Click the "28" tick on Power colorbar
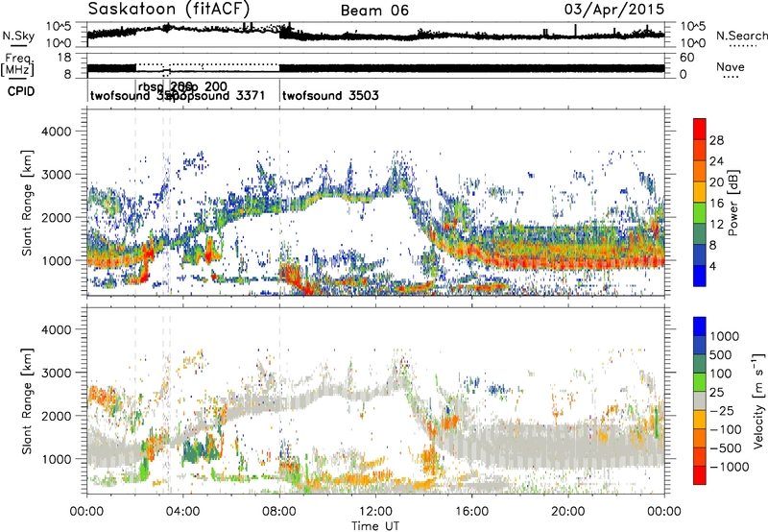The image size is (768, 532). click(716, 140)
